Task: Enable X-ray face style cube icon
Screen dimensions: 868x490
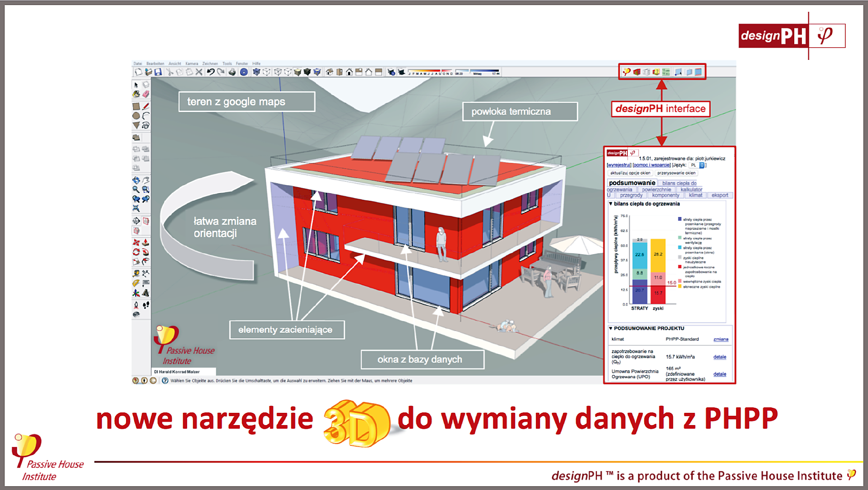Action: coord(256,72)
